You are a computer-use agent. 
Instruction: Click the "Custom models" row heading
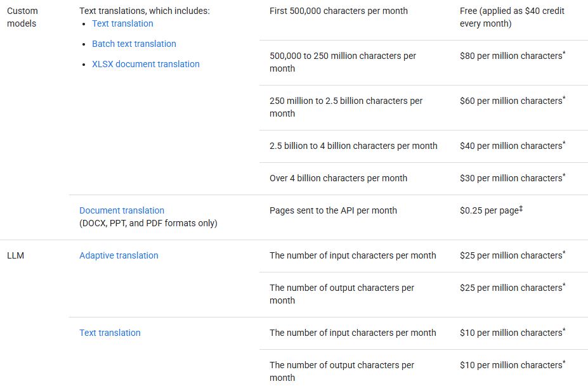[x=22, y=17]
